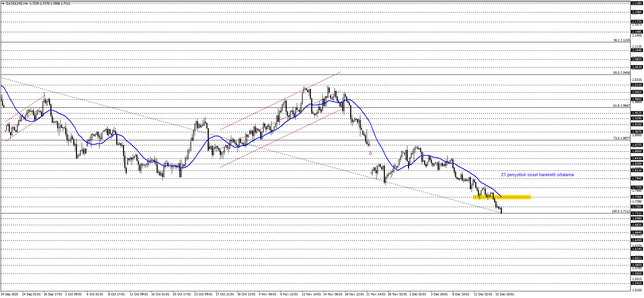Click the 20 Oct 17:01 time label
The image size is (644, 298).
[182, 294]
